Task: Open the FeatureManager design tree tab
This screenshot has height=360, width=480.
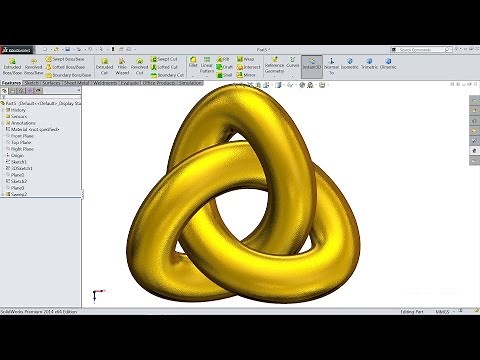Action: click(x=5, y=91)
